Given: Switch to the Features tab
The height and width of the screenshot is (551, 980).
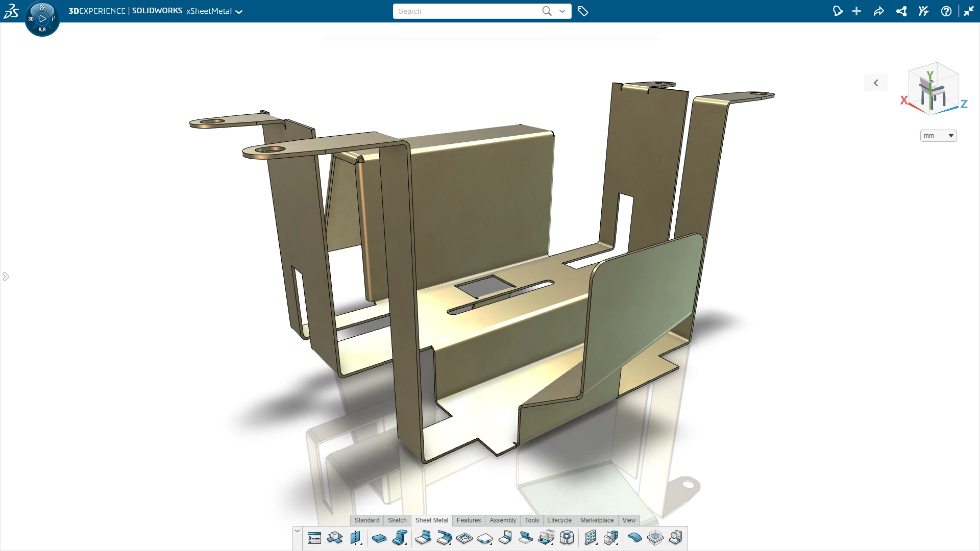Looking at the screenshot, I should 469,520.
